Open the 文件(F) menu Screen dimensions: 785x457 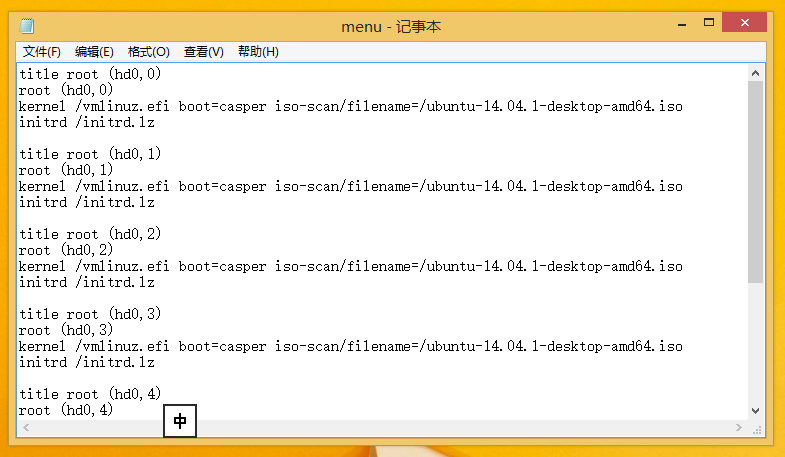[x=42, y=52]
